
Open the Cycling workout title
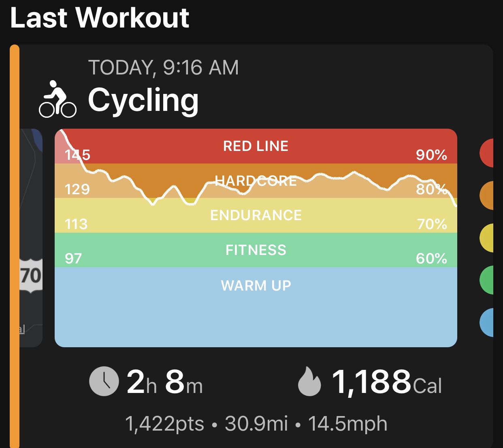[x=143, y=100]
